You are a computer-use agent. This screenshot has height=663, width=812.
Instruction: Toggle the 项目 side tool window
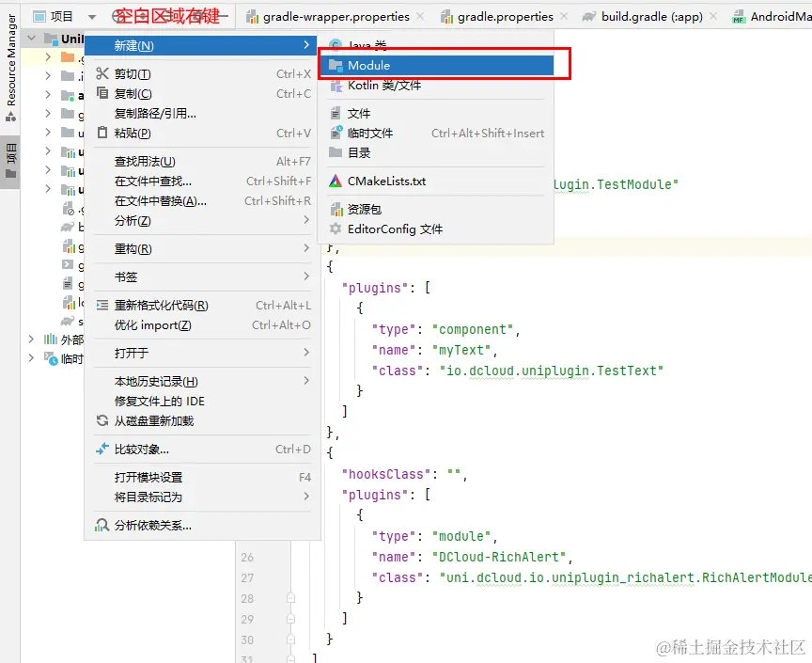click(x=10, y=160)
